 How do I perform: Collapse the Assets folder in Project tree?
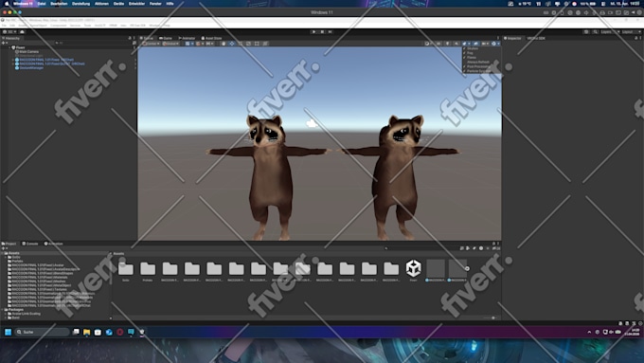[x=3, y=253]
